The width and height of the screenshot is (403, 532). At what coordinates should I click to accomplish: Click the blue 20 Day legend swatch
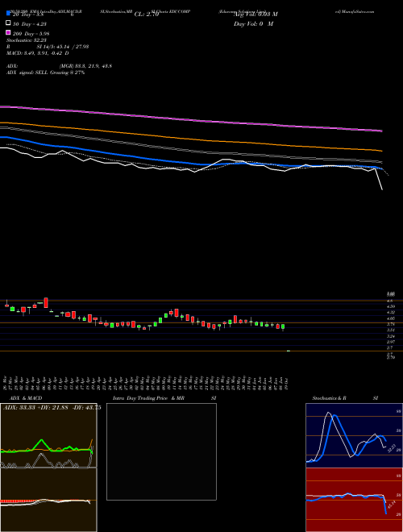click(8, 14)
